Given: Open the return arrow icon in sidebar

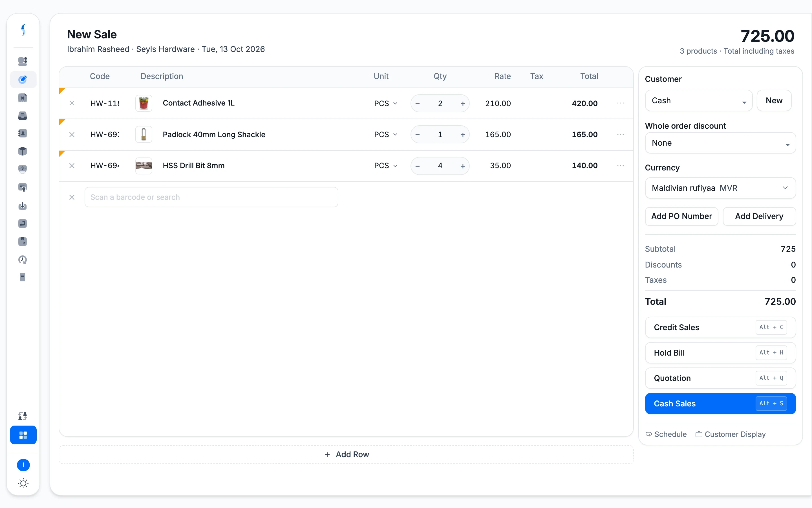Looking at the screenshot, I should coord(23,224).
